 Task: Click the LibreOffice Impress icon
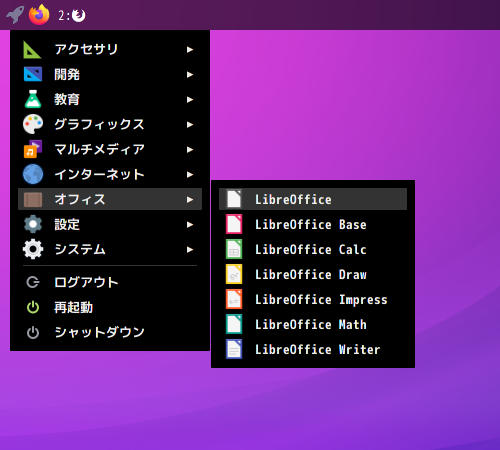point(234,299)
